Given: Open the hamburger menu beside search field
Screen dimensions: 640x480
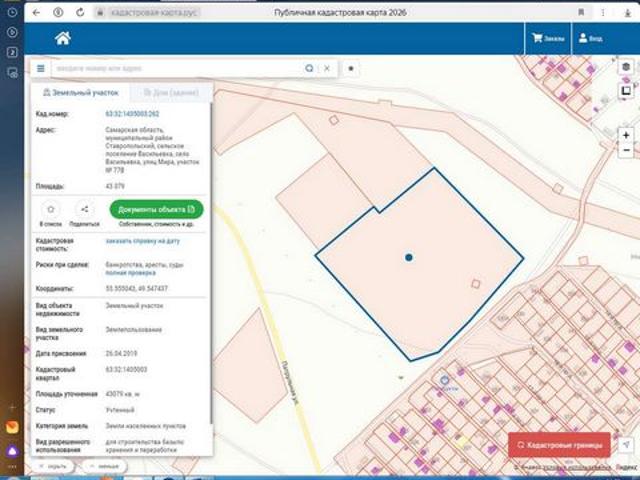Looking at the screenshot, I should (x=40, y=68).
